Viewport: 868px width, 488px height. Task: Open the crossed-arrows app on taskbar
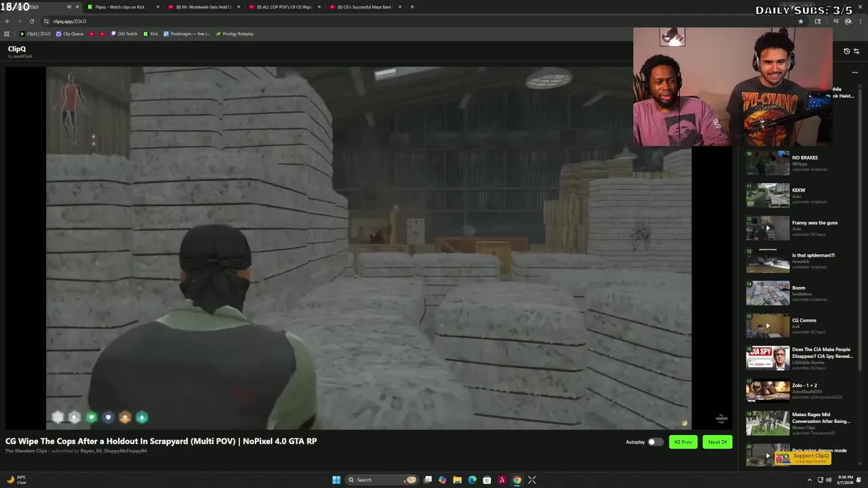tap(532, 480)
